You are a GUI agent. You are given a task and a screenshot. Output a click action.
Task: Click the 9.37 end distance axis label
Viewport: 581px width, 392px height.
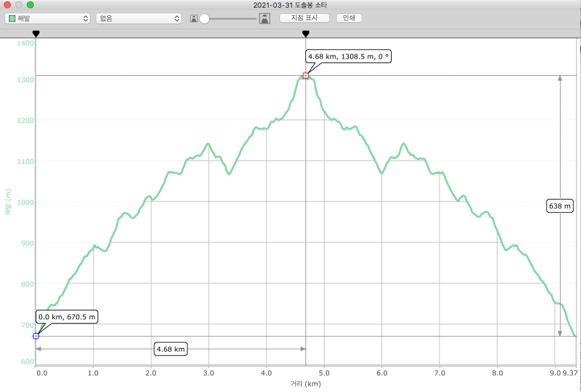570,373
